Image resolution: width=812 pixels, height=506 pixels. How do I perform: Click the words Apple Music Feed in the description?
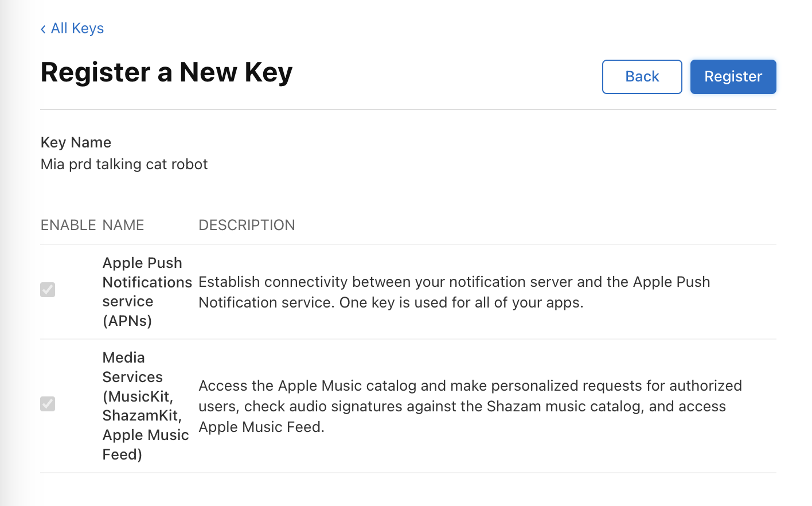point(260,427)
